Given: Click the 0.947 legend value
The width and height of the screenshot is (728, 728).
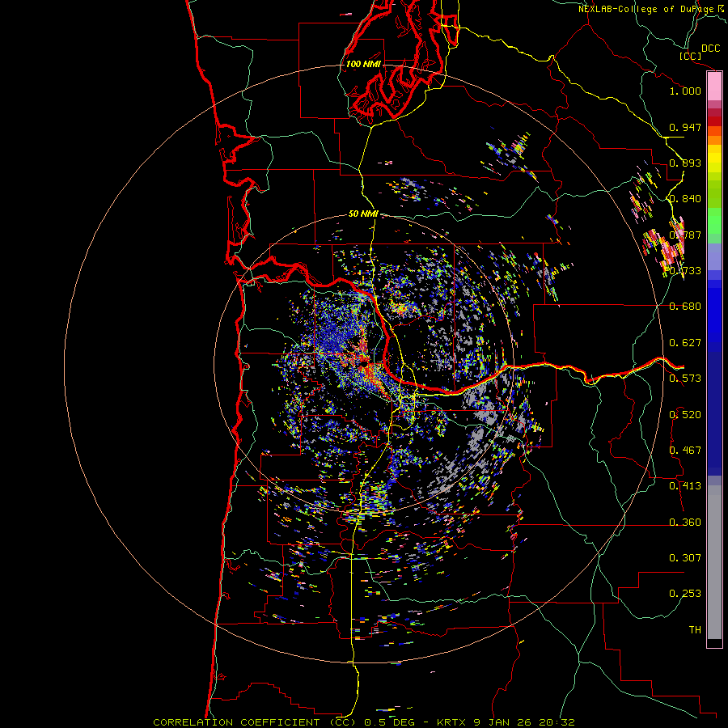Looking at the screenshot, I should coord(685,127).
